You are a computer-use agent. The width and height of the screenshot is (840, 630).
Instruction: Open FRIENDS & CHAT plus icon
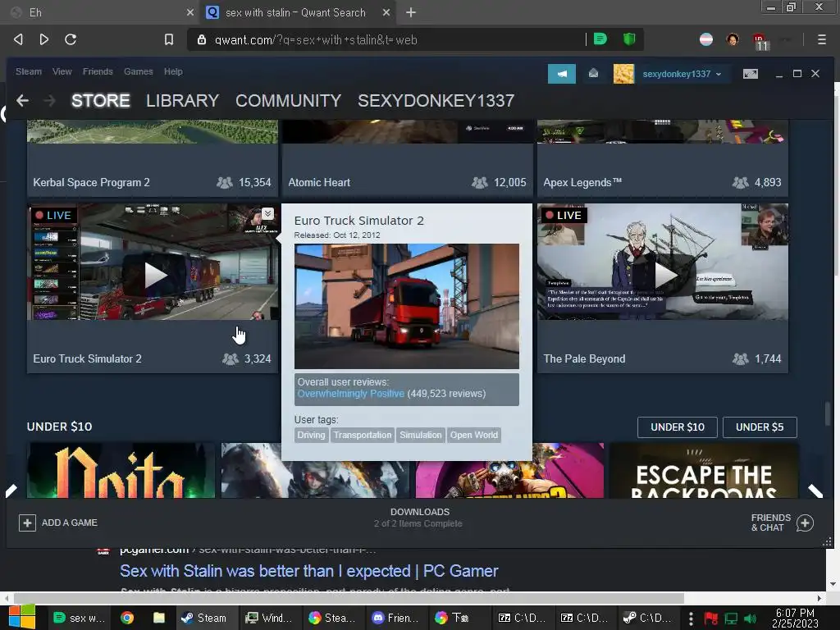(805, 523)
